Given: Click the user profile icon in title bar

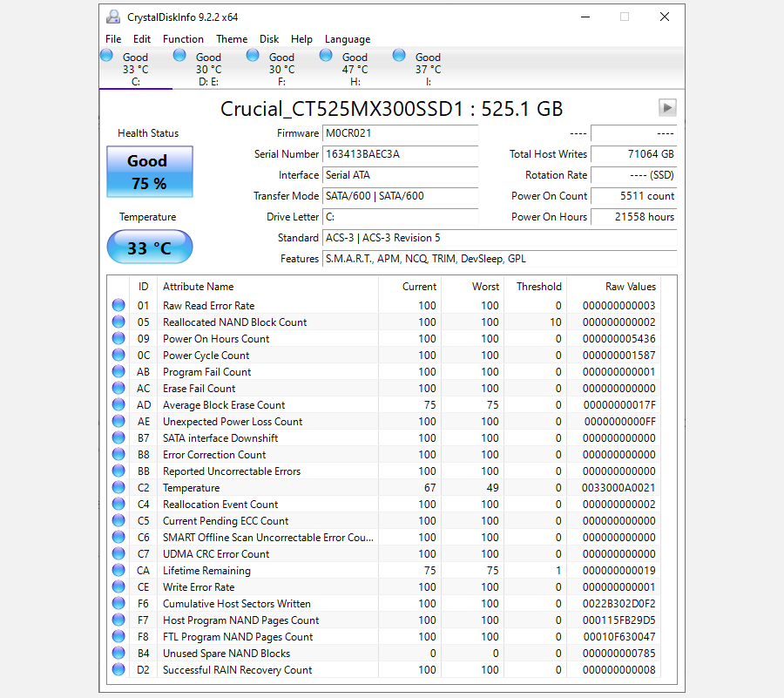Looking at the screenshot, I should (112, 16).
